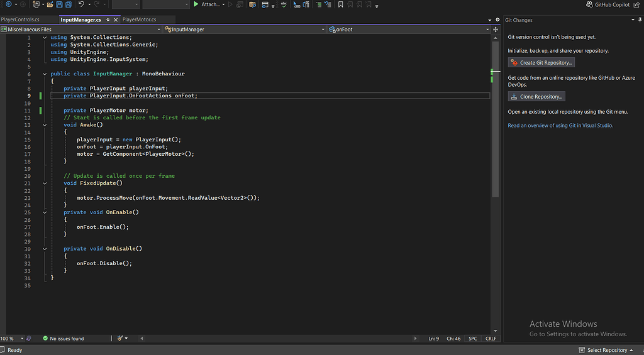Click the Open File folder icon
The image size is (644, 355).
point(50,4)
